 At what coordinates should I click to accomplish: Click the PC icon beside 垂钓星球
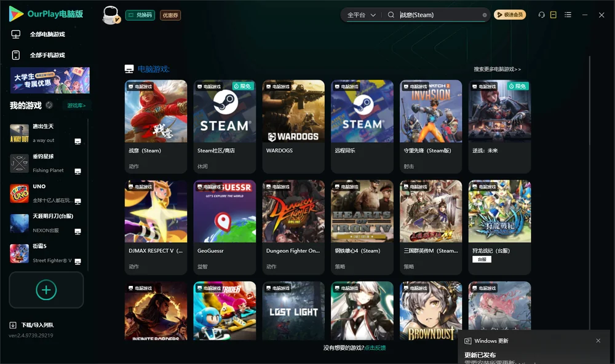77,172
